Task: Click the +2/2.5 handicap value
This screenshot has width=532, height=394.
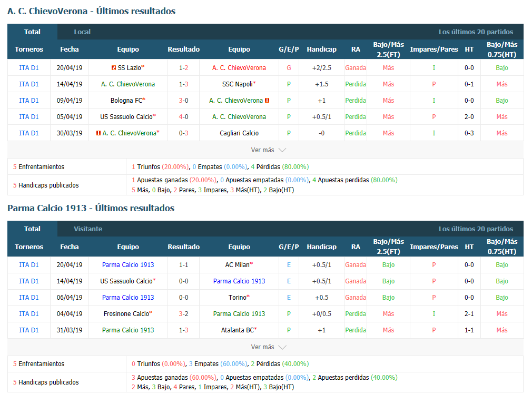Action: coord(322,68)
